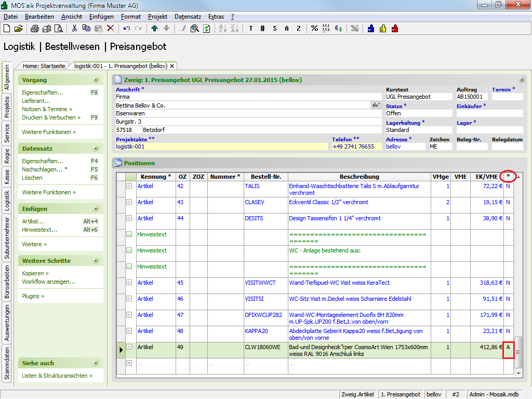Open the Bearbeiten menu

39,17
